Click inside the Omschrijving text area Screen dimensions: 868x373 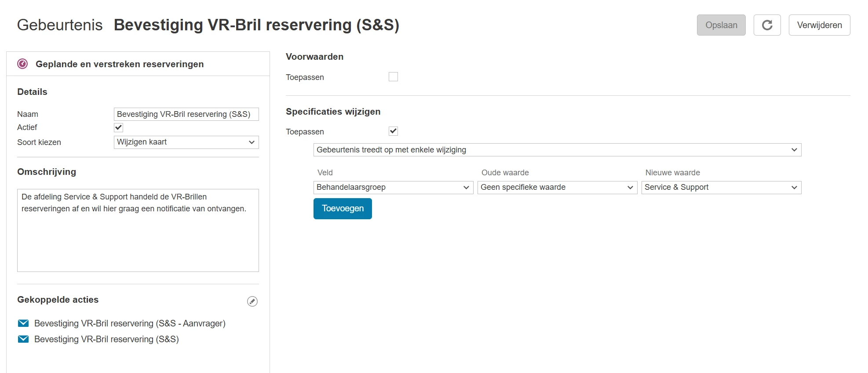click(x=138, y=237)
